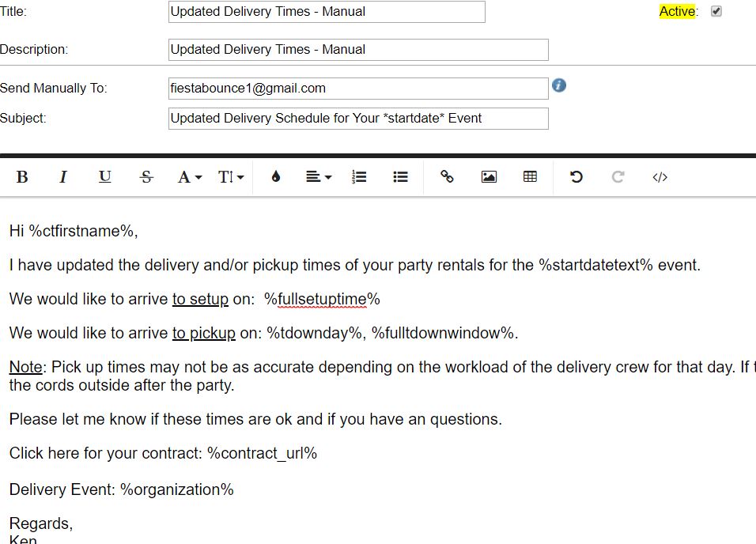This screenshot has width=756, height=544.
Task: Insert a hyperlink into the email
Action: coord(447,177)
